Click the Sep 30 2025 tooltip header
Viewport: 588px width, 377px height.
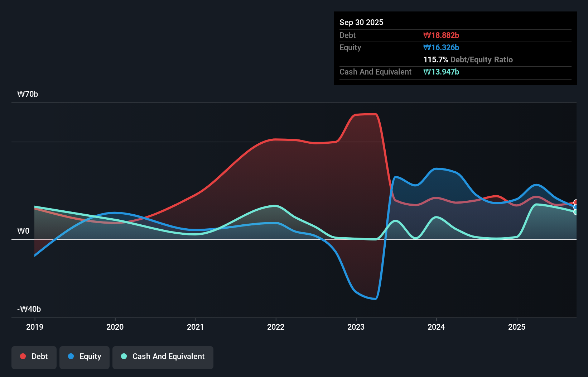pyautogui.click(x=361, y=22)
